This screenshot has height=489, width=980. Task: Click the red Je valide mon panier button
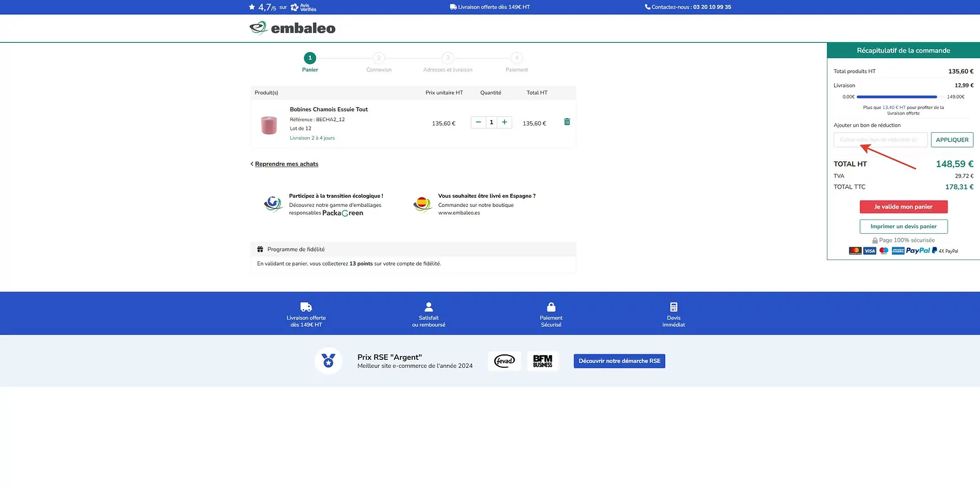pos(903,207)
